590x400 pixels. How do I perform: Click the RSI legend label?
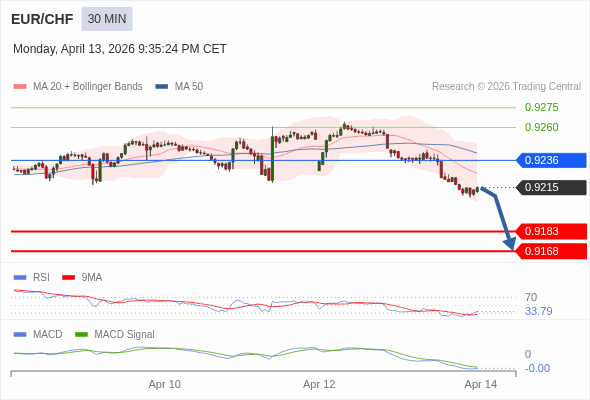click(41, 278)
